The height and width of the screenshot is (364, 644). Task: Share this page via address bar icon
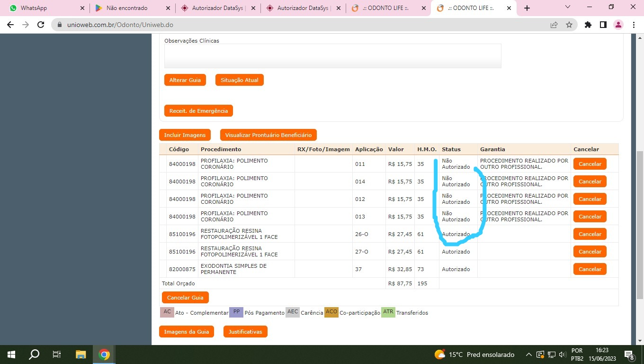554,25
